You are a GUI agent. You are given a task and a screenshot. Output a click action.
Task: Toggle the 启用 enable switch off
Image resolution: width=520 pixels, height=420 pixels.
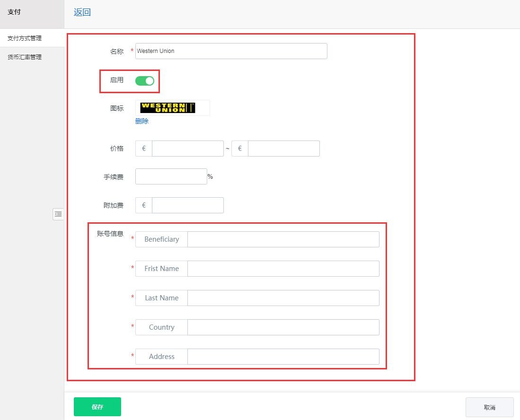pos(145,81)
